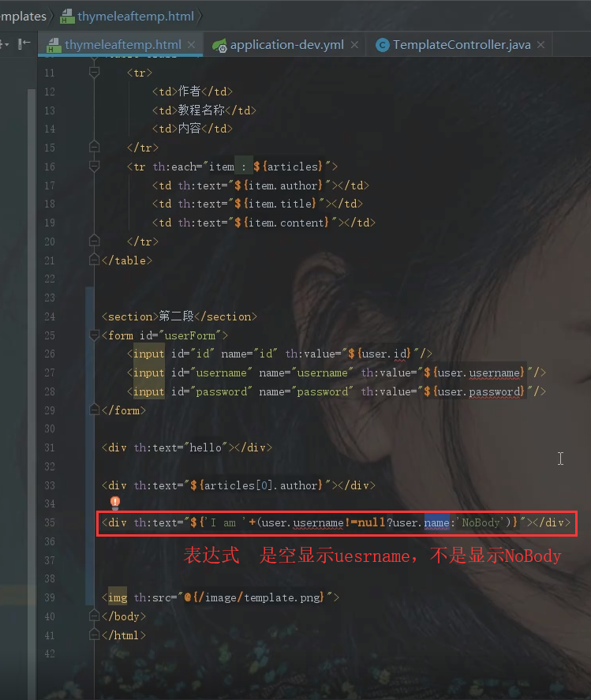Toggle the table fold marker at line 21
The height and width of the screenshot is (700, 591).
[94, 260]
